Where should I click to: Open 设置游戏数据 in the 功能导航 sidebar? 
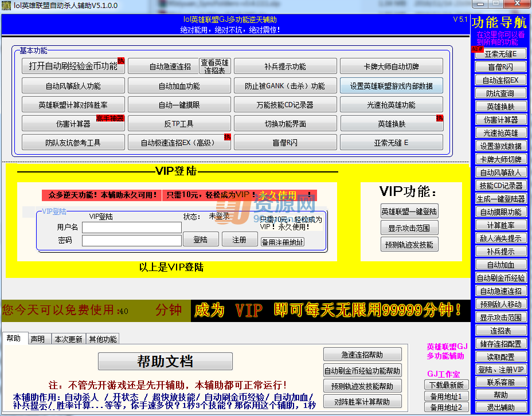click(501, 146)
